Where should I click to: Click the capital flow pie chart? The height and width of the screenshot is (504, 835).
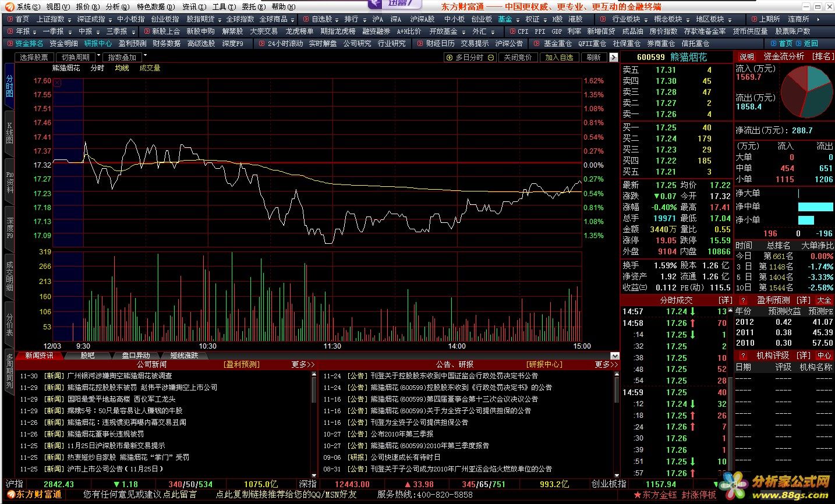806,92
